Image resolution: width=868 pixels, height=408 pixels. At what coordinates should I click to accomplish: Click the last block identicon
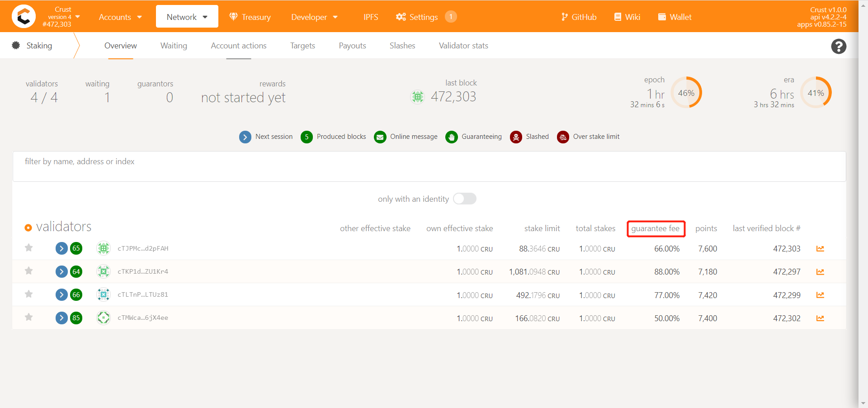[418, 96]
